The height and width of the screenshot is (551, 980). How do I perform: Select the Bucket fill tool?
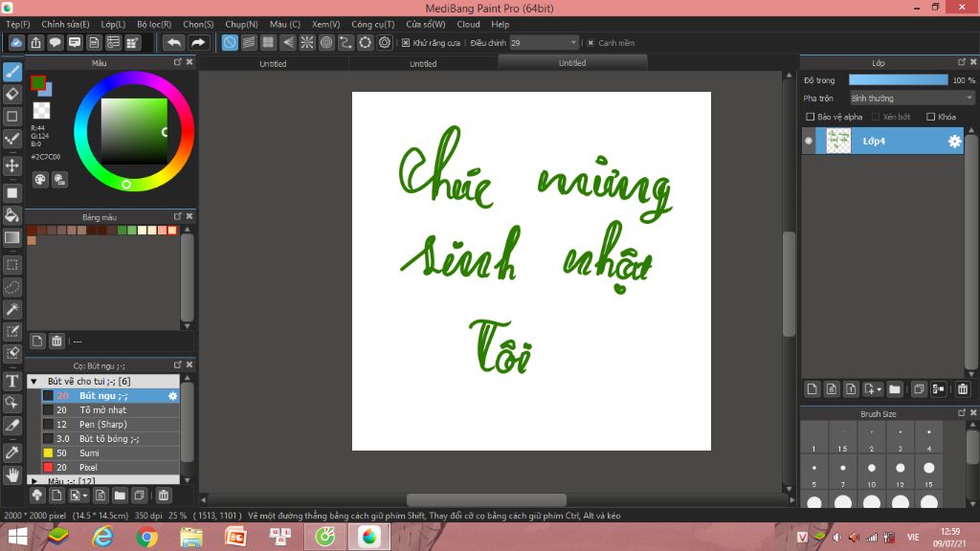tap(12, 215)
